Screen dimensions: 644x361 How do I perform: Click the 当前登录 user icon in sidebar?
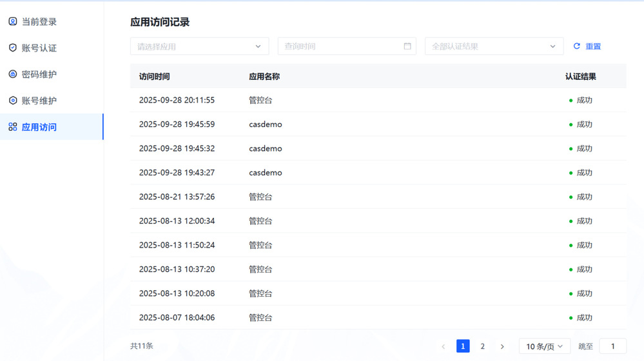tap(13, 22)
